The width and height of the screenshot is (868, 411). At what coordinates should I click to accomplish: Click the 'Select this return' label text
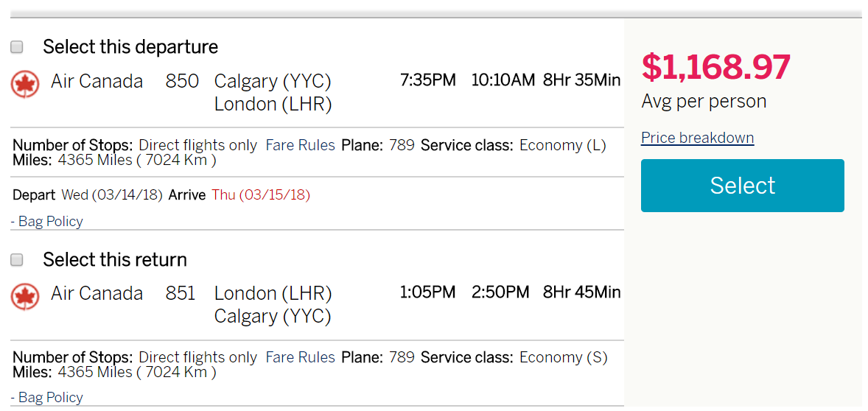click(115, 260)
